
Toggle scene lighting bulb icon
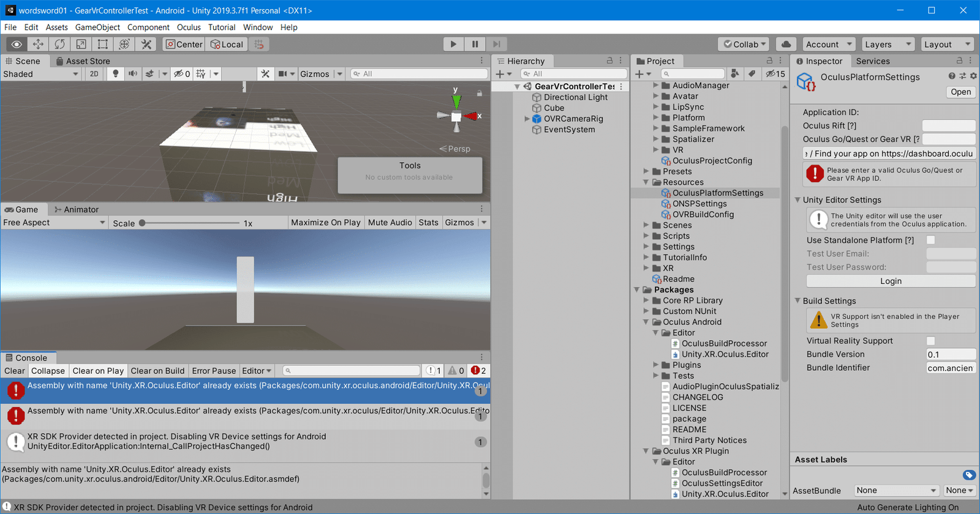point(115,74)
